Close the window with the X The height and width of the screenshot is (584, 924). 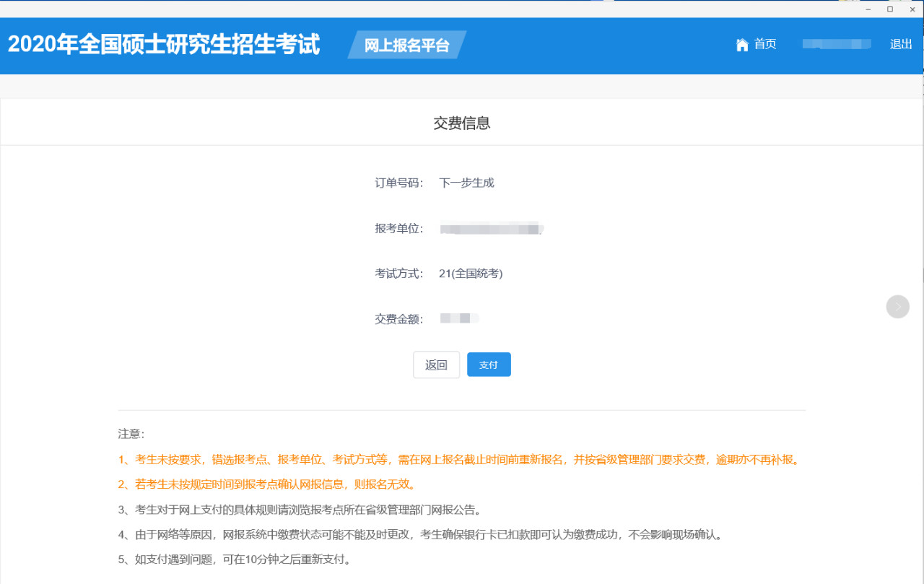[911, 9]
